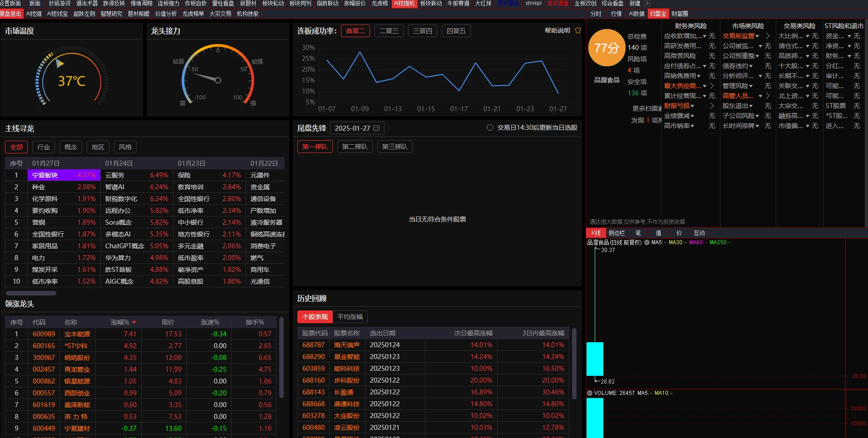Click the cyan candlestick on the K-line chart
Viewport: 868px width, 438px height.
(595, 359)
